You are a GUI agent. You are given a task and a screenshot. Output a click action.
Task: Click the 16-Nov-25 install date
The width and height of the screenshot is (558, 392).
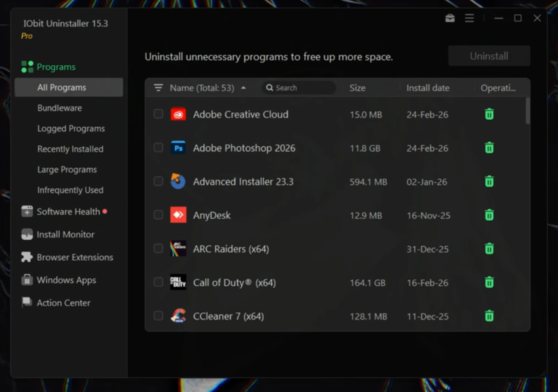click(428, 216)
